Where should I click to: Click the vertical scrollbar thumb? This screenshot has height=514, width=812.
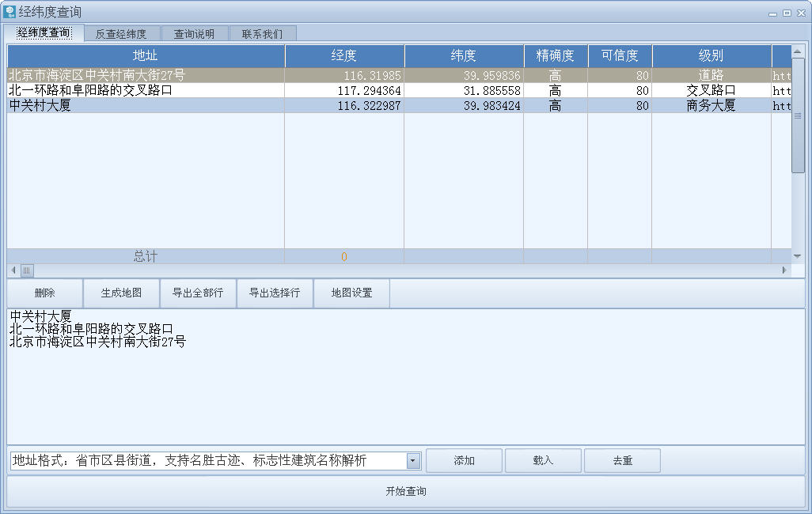pos(798,115)
